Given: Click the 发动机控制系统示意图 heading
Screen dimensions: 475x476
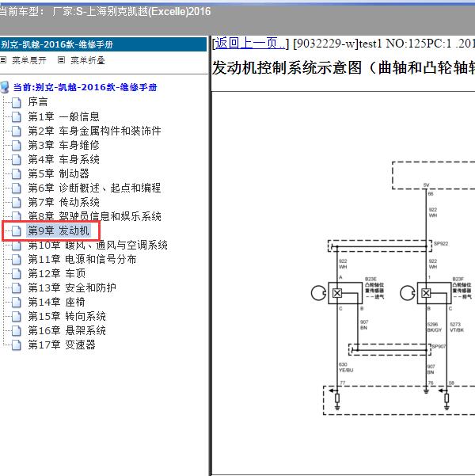Looking at the screenshot, I should [x=344, y=67].
